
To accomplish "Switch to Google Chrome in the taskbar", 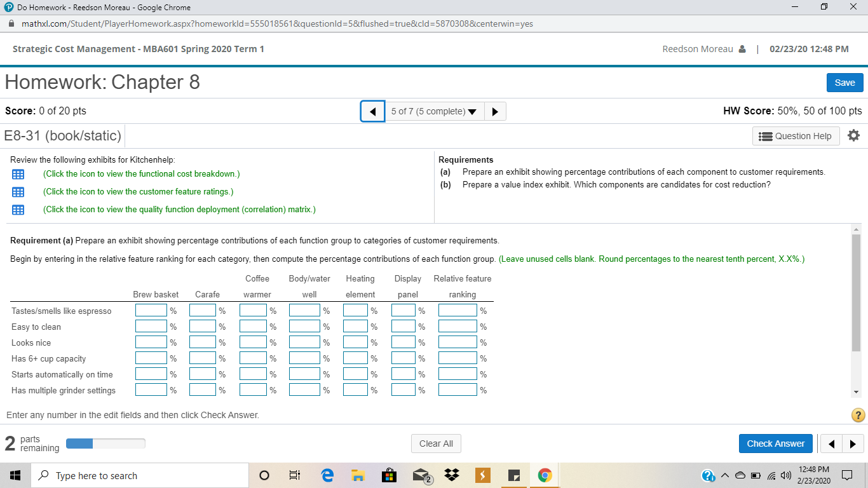I will (x=545, y=475).
